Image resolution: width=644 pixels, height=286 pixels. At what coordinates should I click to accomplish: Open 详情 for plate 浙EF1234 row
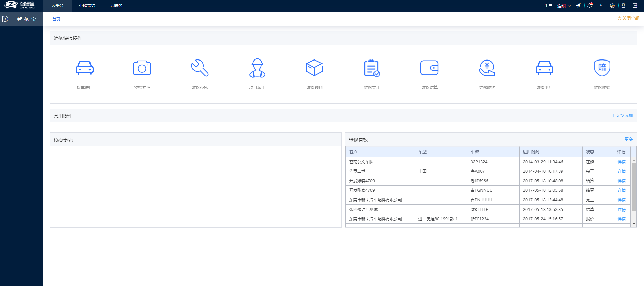tap(622, 219)
